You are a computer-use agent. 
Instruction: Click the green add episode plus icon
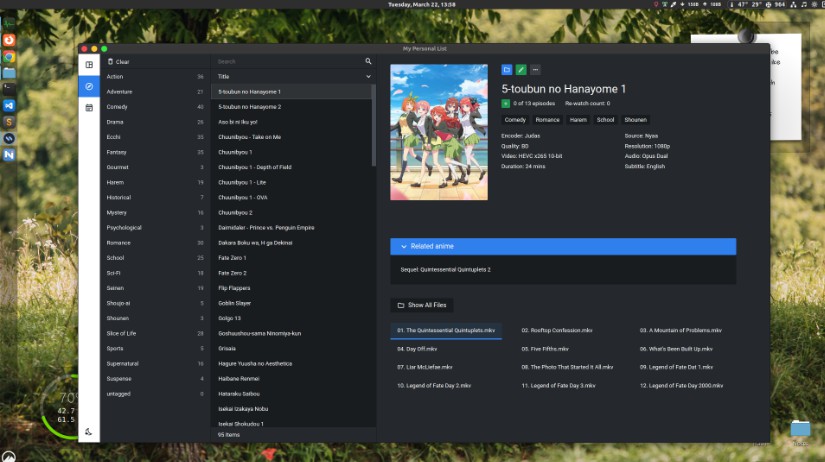click(506, 103)
